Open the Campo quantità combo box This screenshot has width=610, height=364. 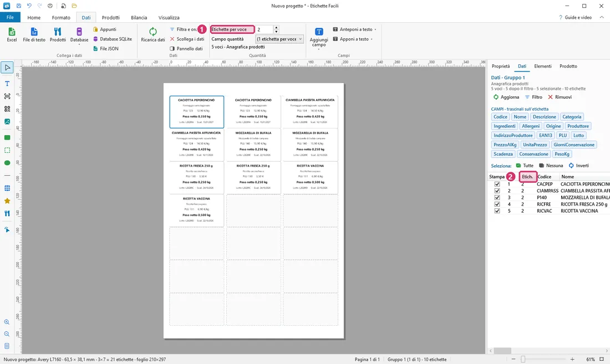(279, 39)
